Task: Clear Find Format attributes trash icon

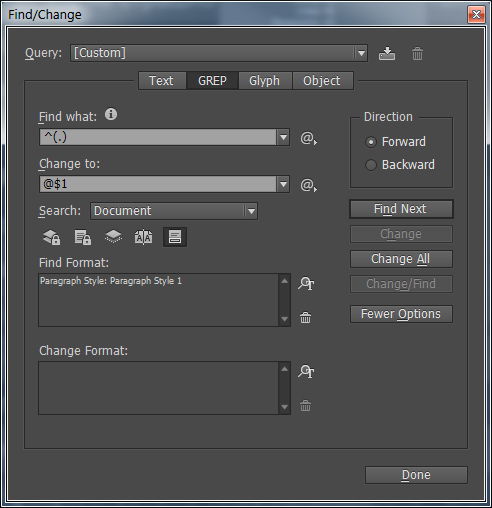Action: 305,318
